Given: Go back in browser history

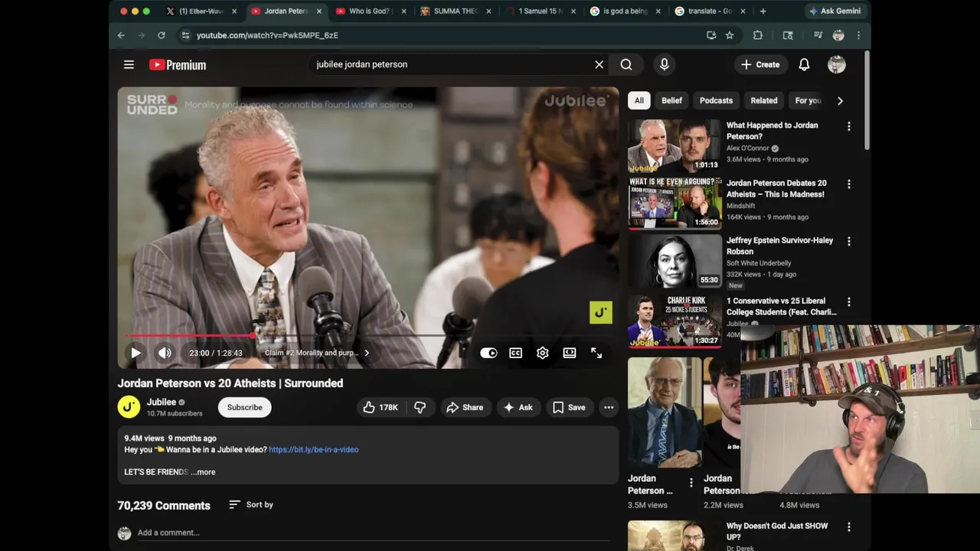Looking at the screenshot, I should 121,35.
